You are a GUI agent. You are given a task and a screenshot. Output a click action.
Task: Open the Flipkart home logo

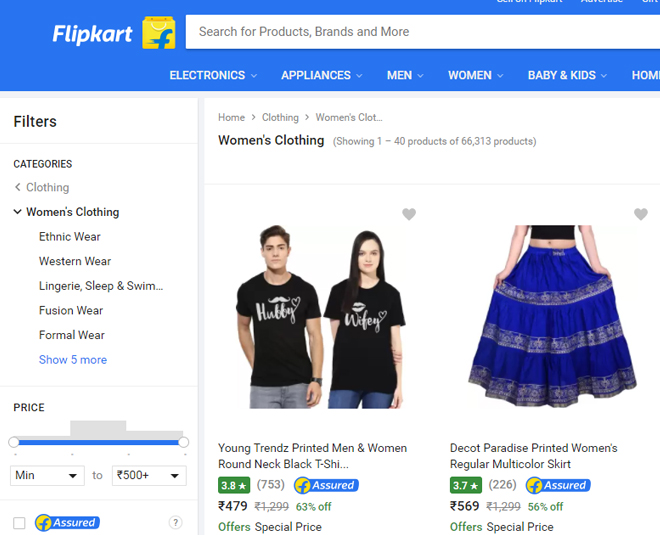(x=92, y=34)
